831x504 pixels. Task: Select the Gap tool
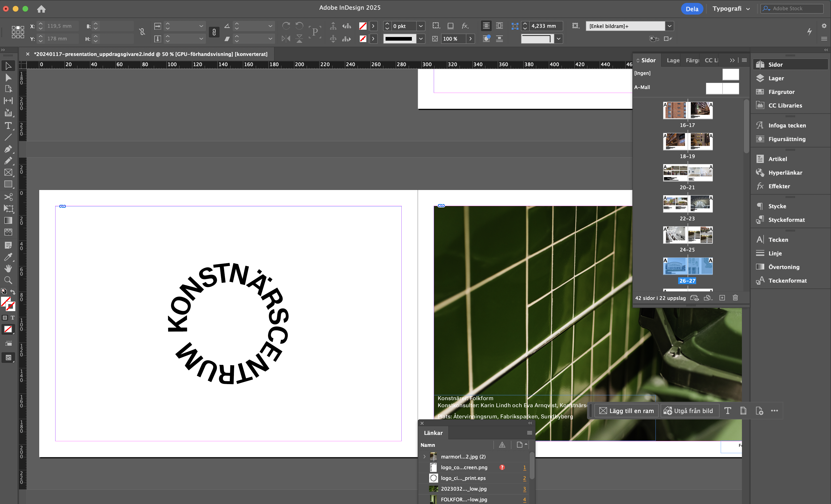coord(8,100)
